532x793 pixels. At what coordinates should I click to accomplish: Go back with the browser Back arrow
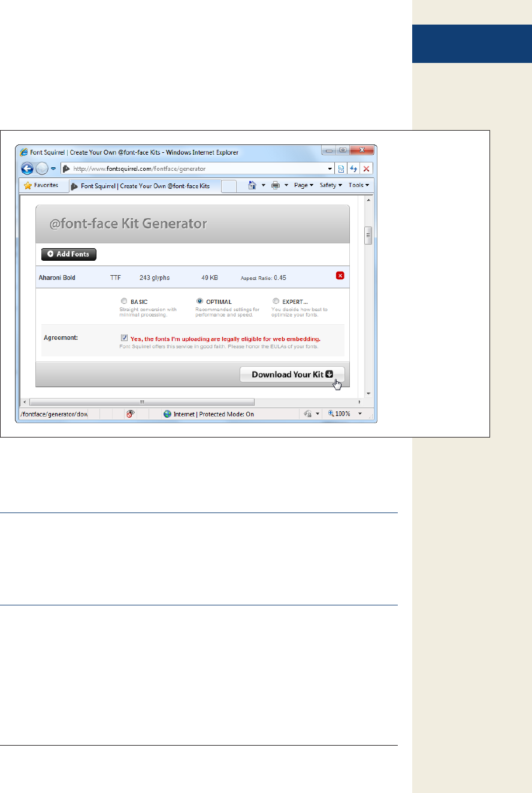click(x=27, y=168)
